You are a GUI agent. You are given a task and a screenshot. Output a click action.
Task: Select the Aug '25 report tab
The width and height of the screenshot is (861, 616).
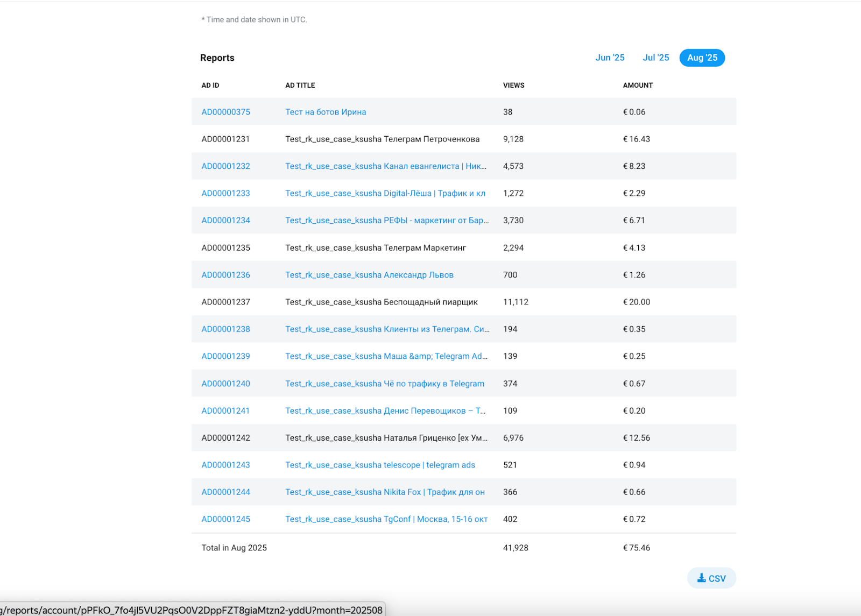[x=702, y=58]
